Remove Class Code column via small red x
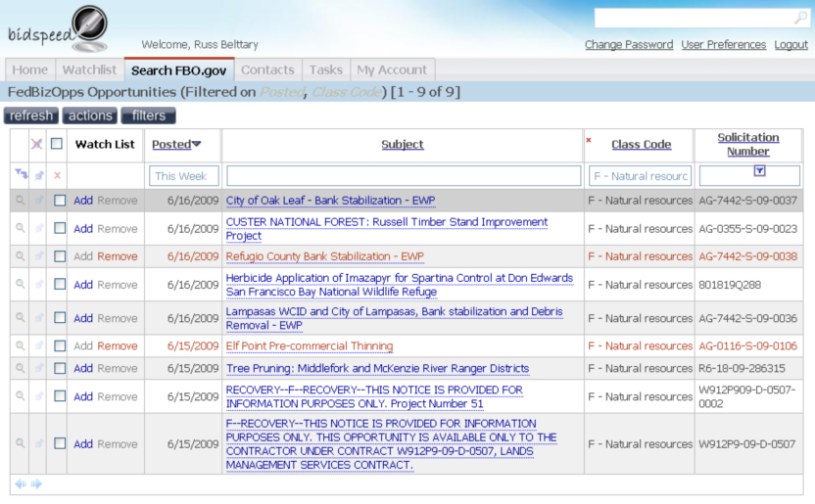 (x=589, y=140)
